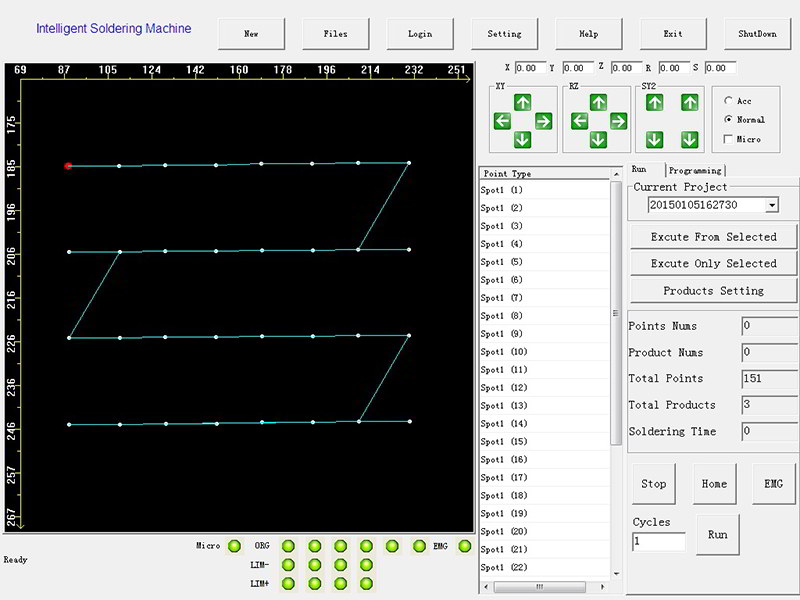Image resolution: width=800 pixels, height=600 pixels.
Task: Click the Exit button
Action: [673, 34]
